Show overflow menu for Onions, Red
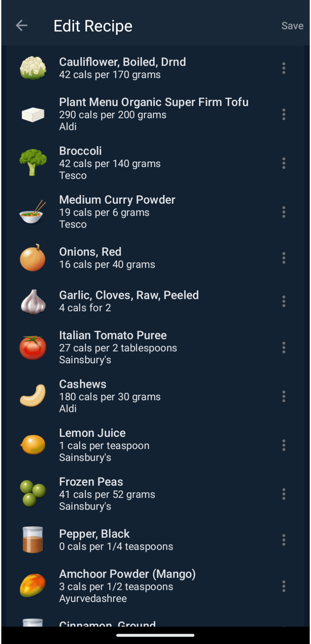This screenshot has width=311, height=644. (284, 258)
